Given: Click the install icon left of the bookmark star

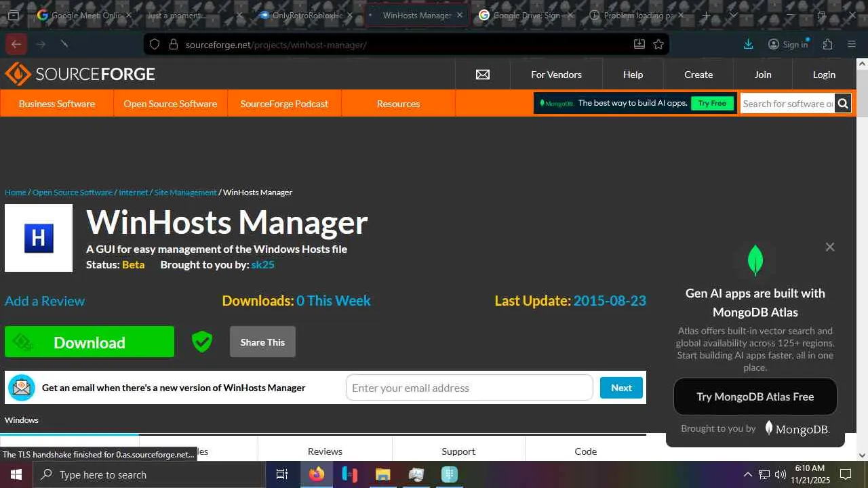Looking at the screenshot, I should 639,44.
